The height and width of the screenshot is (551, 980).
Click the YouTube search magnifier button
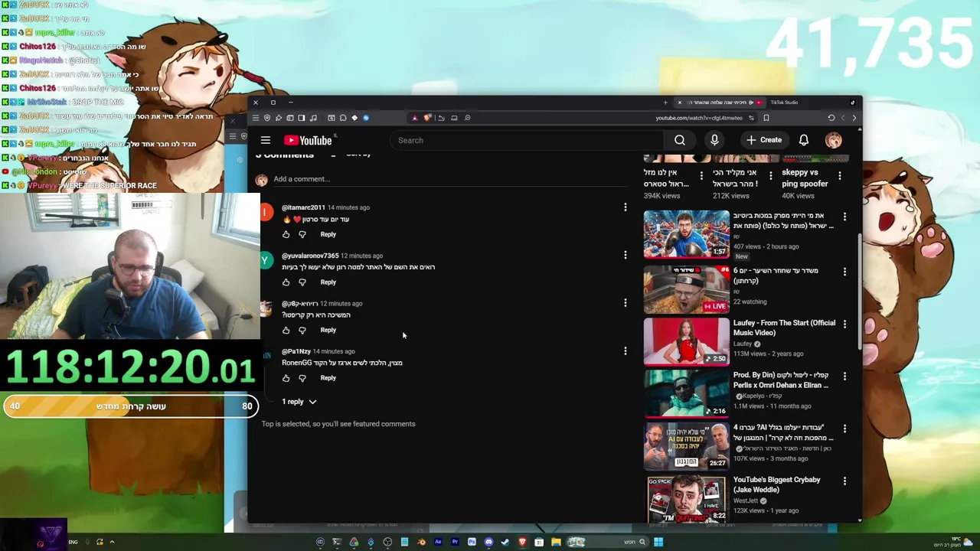click(680, 140)
